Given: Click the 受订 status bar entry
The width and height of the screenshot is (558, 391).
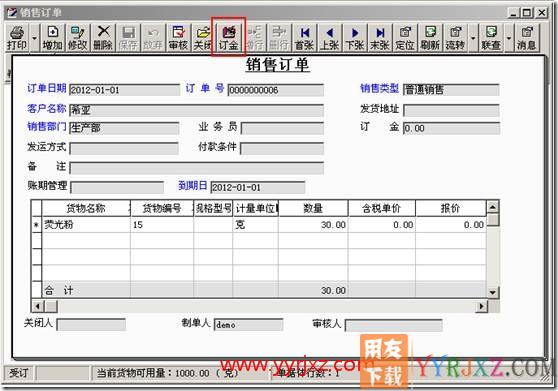Looking at the screenshot, I should pos(19,373).
